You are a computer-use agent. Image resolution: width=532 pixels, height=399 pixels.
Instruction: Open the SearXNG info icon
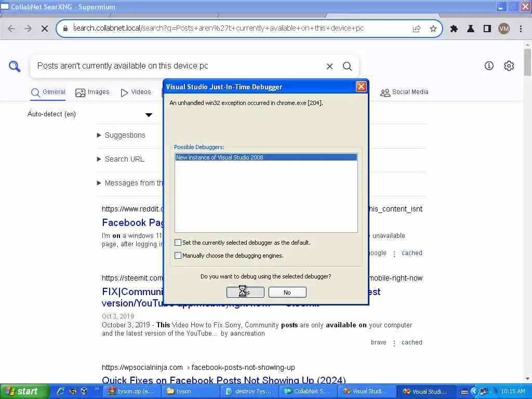coord(489,66)
